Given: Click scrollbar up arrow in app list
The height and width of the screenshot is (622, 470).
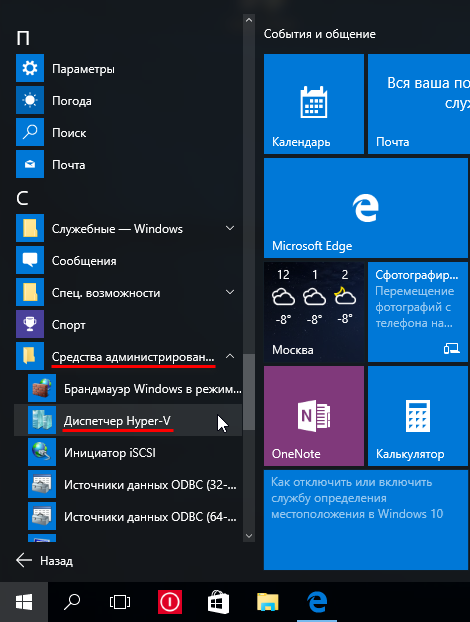Looking at the screenshot, I should (x=249, y=20).
